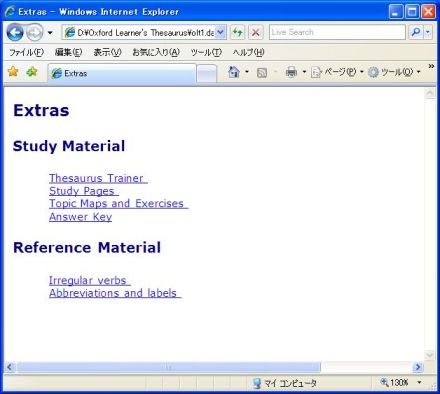
Task: Open the Answer Key link
Action: (x=80, y=217)
